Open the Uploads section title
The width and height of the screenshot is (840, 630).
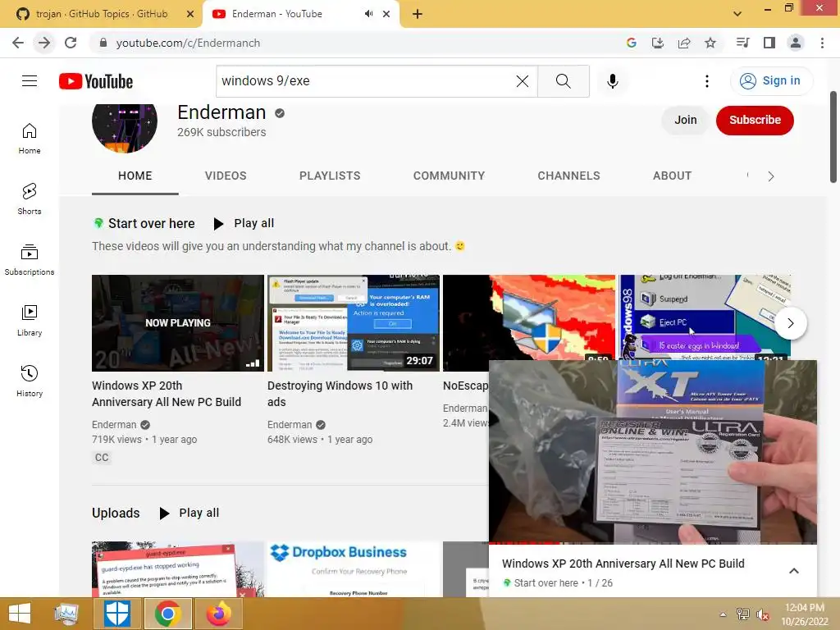(x=116, y=513)
